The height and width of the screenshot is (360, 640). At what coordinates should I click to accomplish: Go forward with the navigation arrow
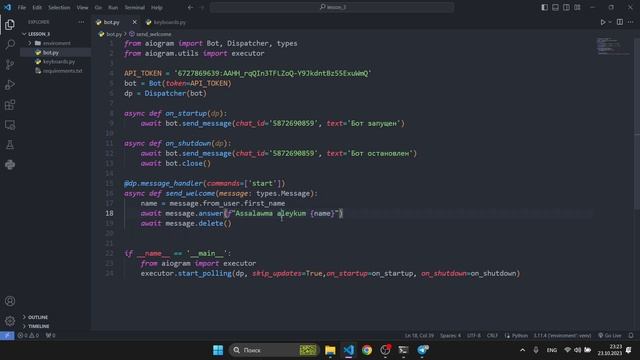click(202, 7)
